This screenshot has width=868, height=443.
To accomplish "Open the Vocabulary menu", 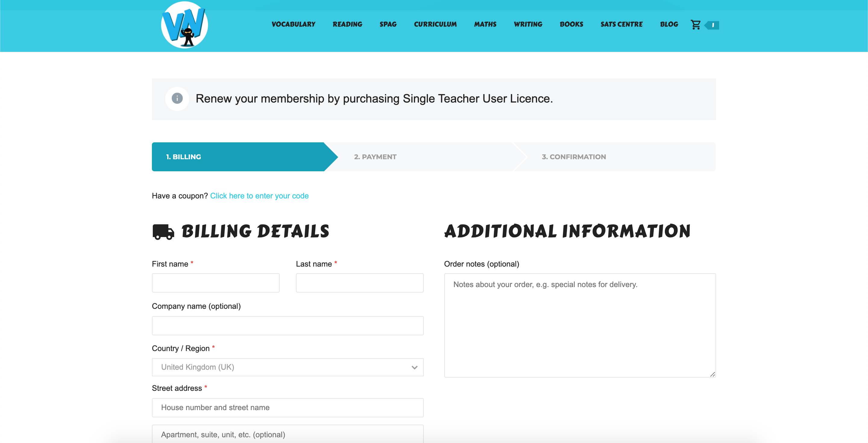I will tap(293, 24).
